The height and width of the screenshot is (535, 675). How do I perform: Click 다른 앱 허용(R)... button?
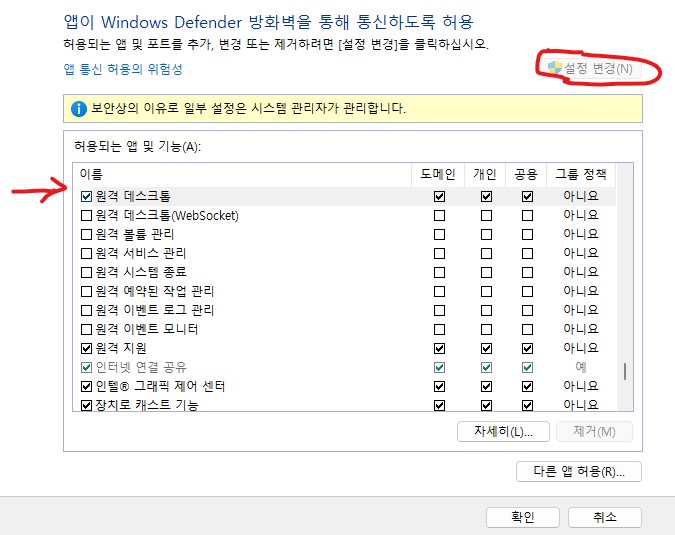pyautogui.click(x=579, y=471)
